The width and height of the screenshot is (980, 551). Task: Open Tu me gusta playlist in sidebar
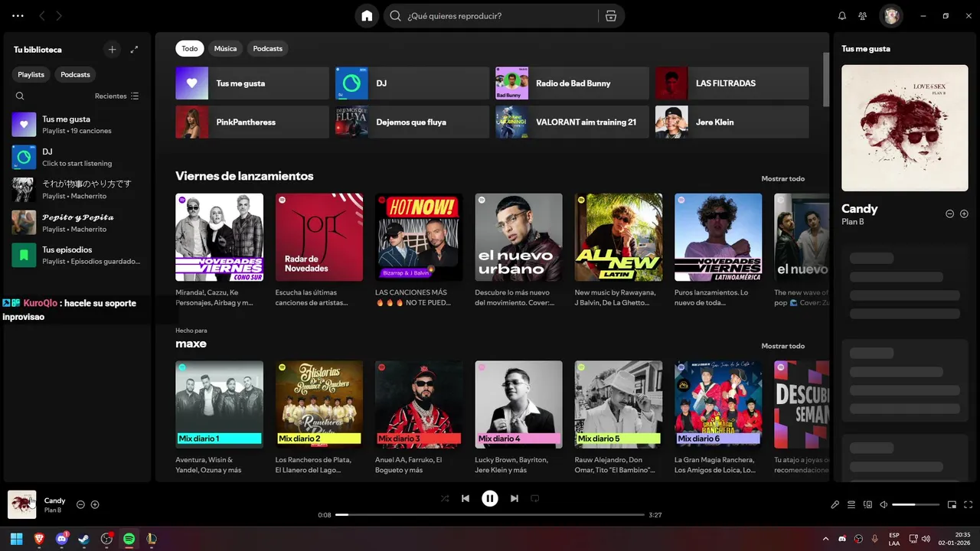77,124
